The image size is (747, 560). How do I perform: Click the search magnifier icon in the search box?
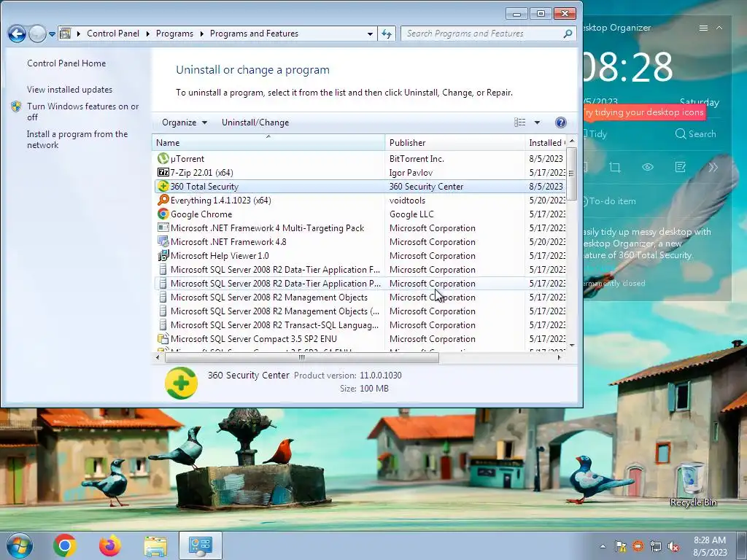568,34
